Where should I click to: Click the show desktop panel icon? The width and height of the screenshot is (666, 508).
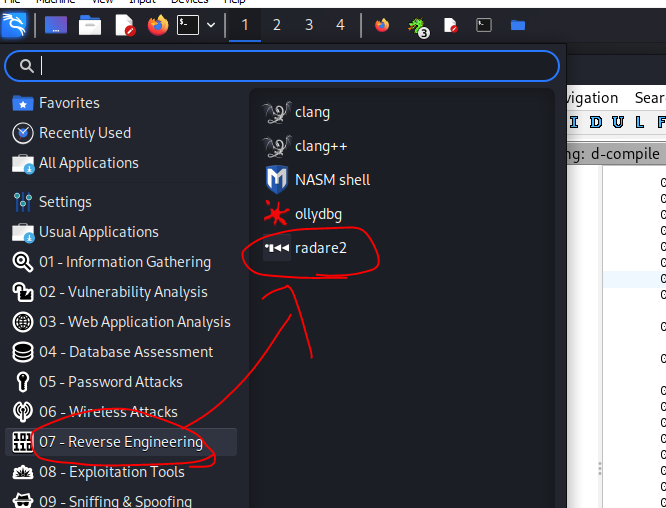click(x=56, y=25)
